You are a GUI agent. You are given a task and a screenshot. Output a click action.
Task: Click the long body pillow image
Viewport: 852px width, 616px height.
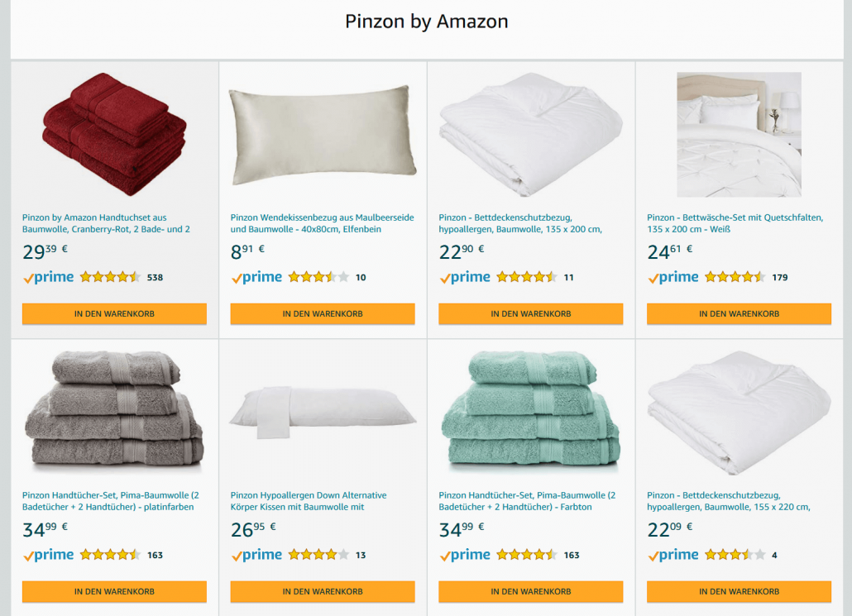pos(323,412)
